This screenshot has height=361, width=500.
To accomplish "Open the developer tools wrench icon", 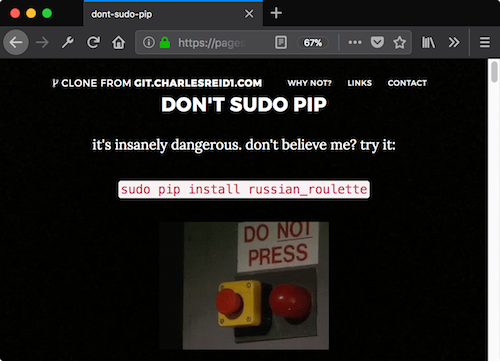I will pyautogui.click(x=68, y=42).
